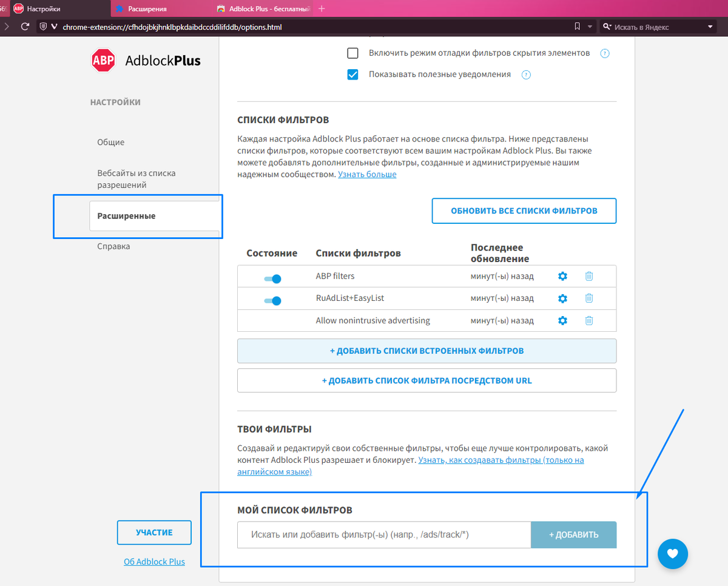Open the Справка section
Screen dimensions: 728x586
click(x=113, y=246)
